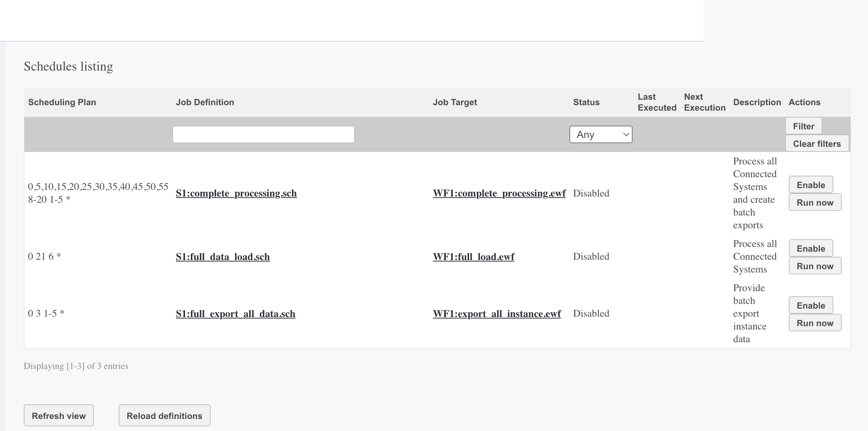Viewport: 868px width, 431px height.
Task: Run the complete_processing schedule now
Action: tap(815, 202)
